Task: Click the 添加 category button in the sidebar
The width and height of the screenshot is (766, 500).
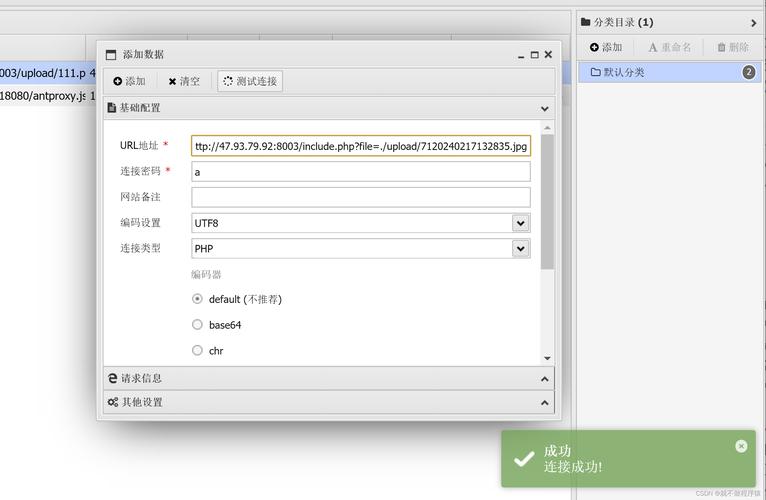Action: coord(606,47)
